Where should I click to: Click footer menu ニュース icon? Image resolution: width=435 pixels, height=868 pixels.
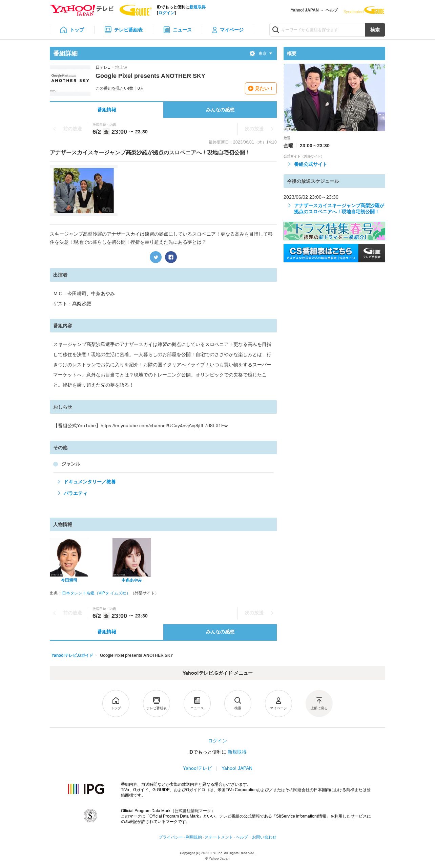click(x=197, y=703)
